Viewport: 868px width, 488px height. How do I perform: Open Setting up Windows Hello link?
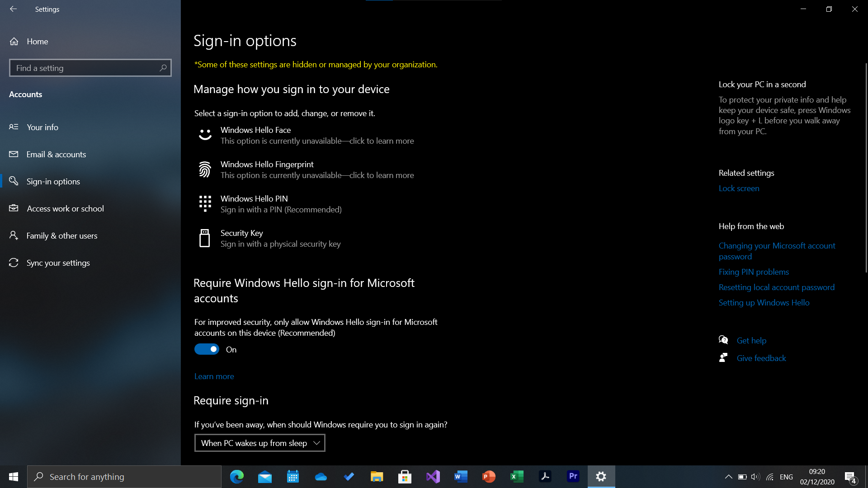click(764, 302)
